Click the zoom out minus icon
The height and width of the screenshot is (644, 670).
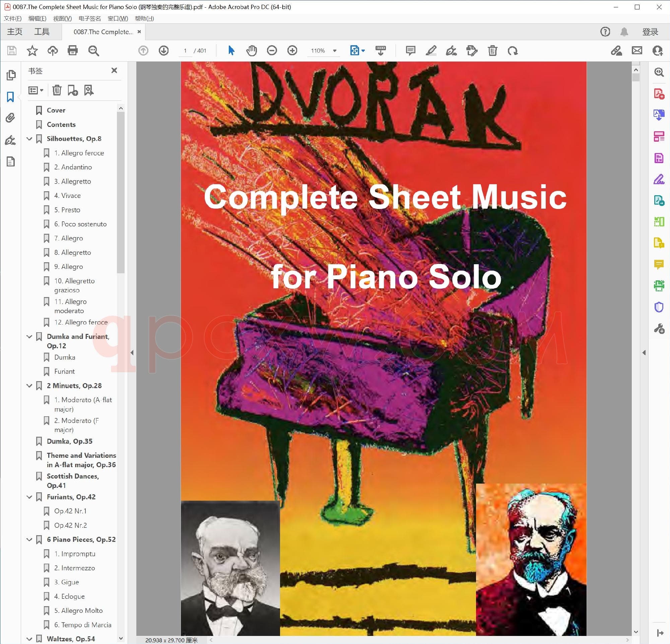(x=272, y=51)
